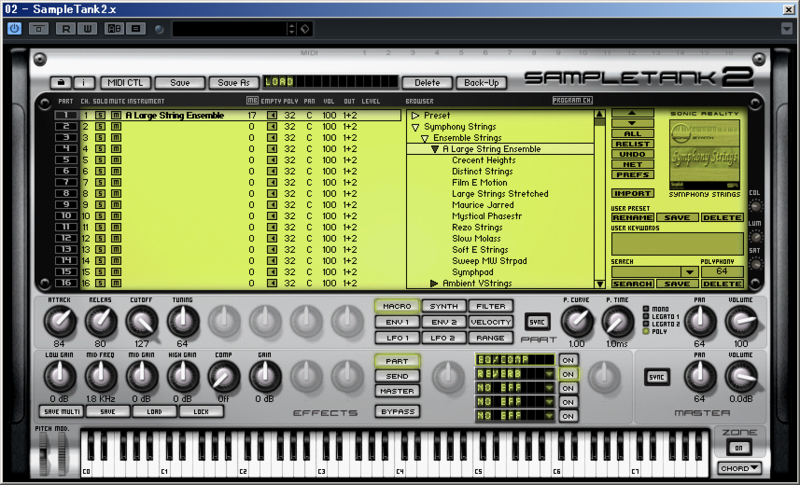800x485 pixels.
Task: Switch to the FILTER tab
Action: pos(491,306)
